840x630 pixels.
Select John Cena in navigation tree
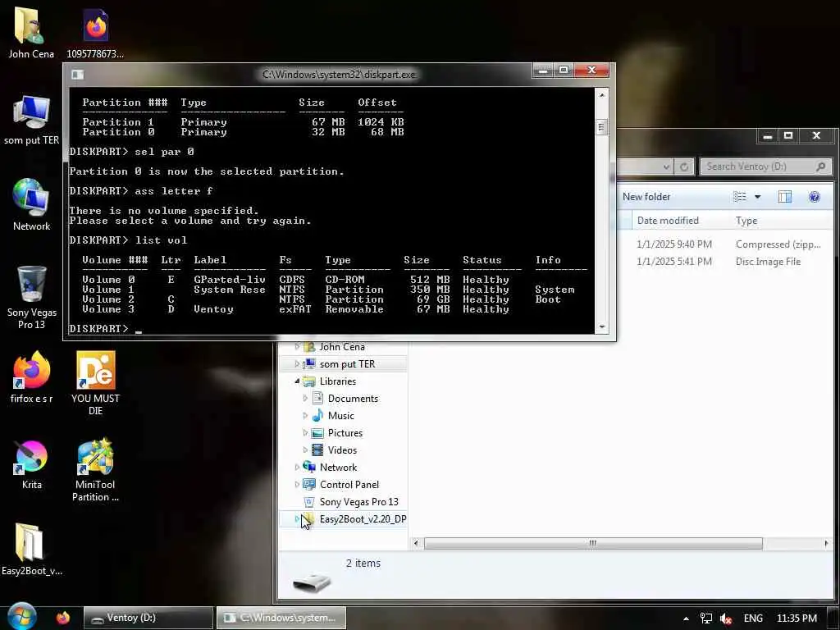tap(342, 347)
